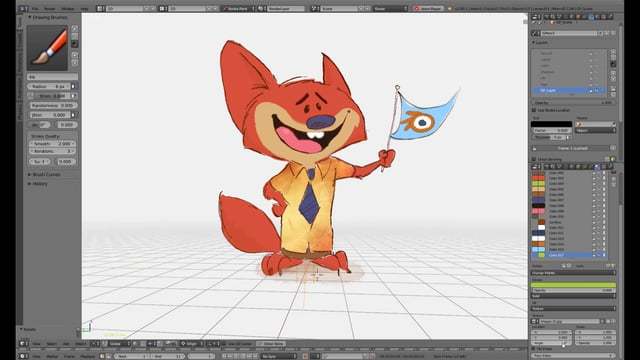Open the parent type dropdown
This screenshot has height=360, width=640.
coord(596,131)
